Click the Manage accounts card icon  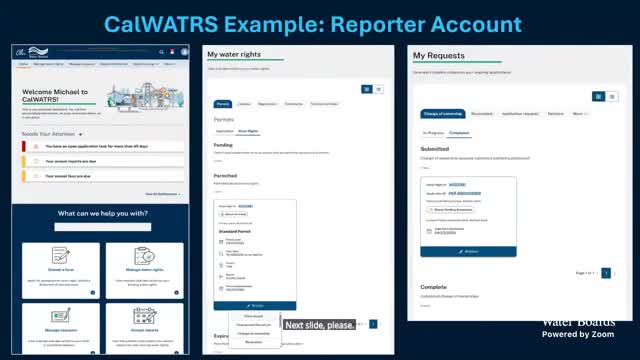[60, 316]
